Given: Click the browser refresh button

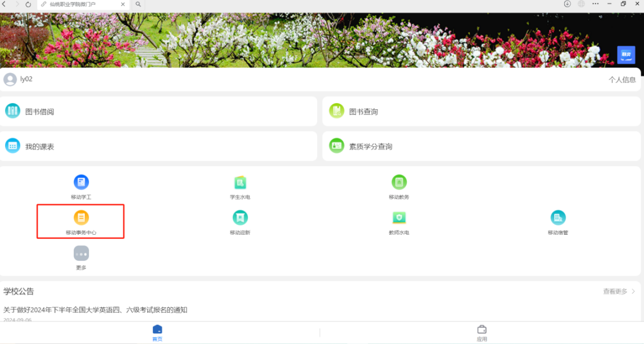Looking at the screenshot, I should 28,4.
